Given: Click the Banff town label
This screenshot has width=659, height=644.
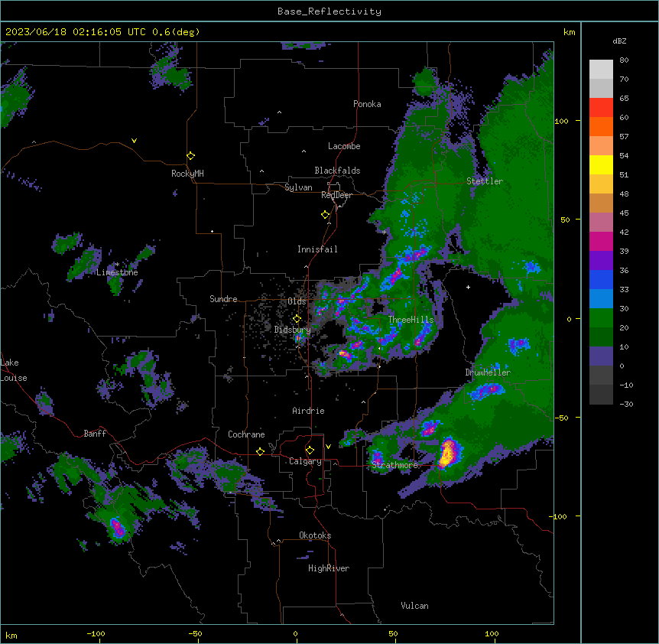Looking at the screenshot, I should click(95, 434).
